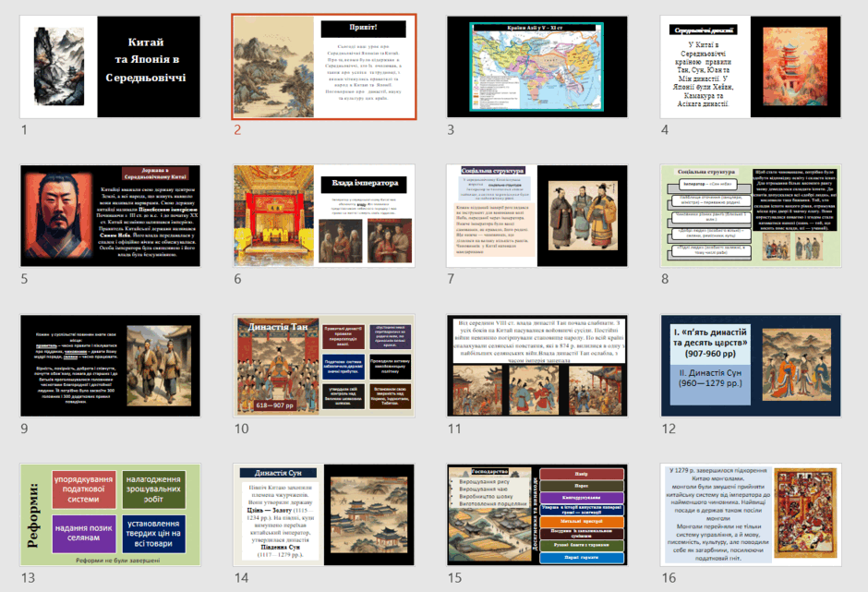Select green slide 8 social hierarchy diagram
Viewport: 868px width, 592px height.
751,215
